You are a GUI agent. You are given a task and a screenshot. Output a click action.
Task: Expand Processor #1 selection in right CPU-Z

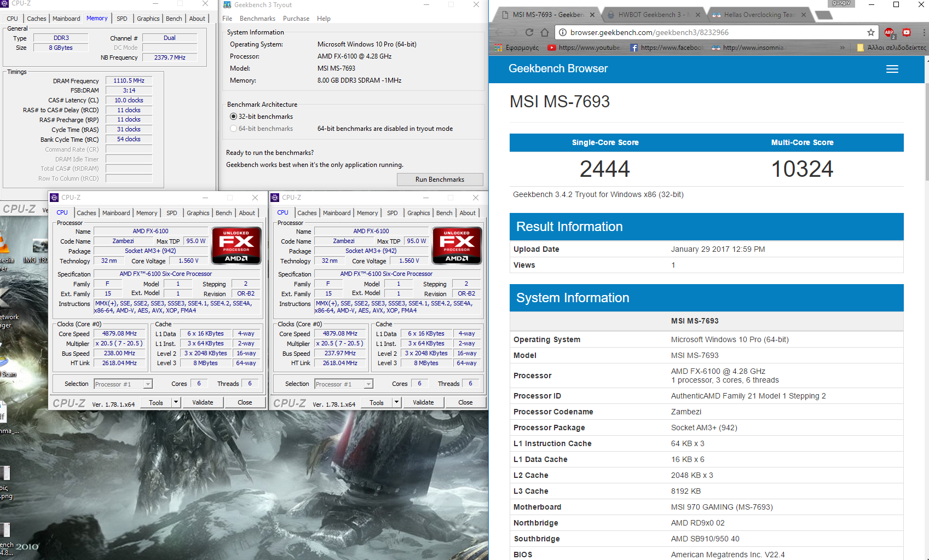[368, 384]
